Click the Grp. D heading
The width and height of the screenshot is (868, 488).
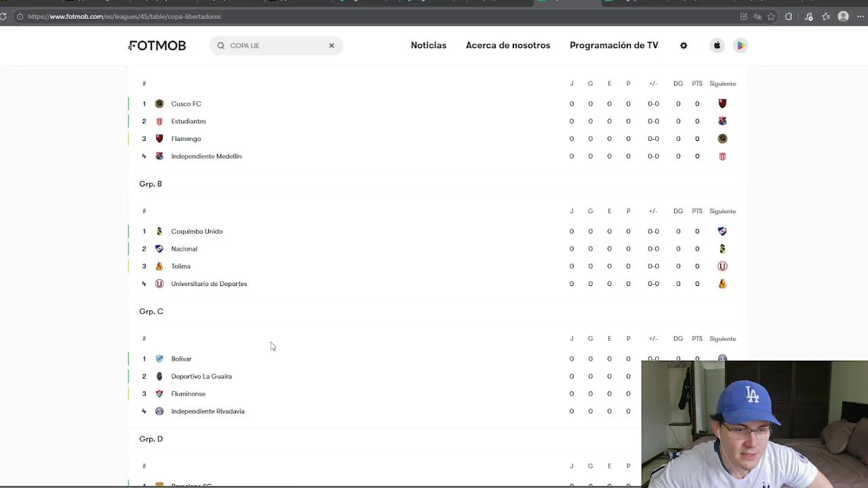[x=151, y=439]
